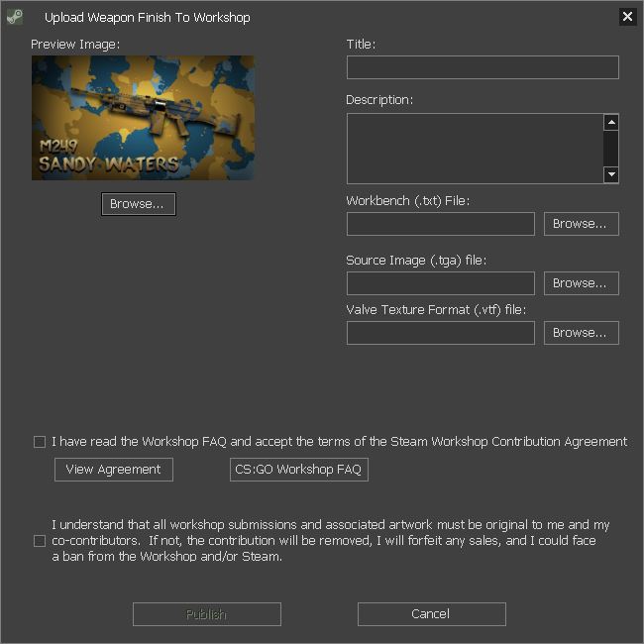Click the Source Image (.tga) path field
The width and height of the screenshot is (644, 644).
tap(441, 283)
